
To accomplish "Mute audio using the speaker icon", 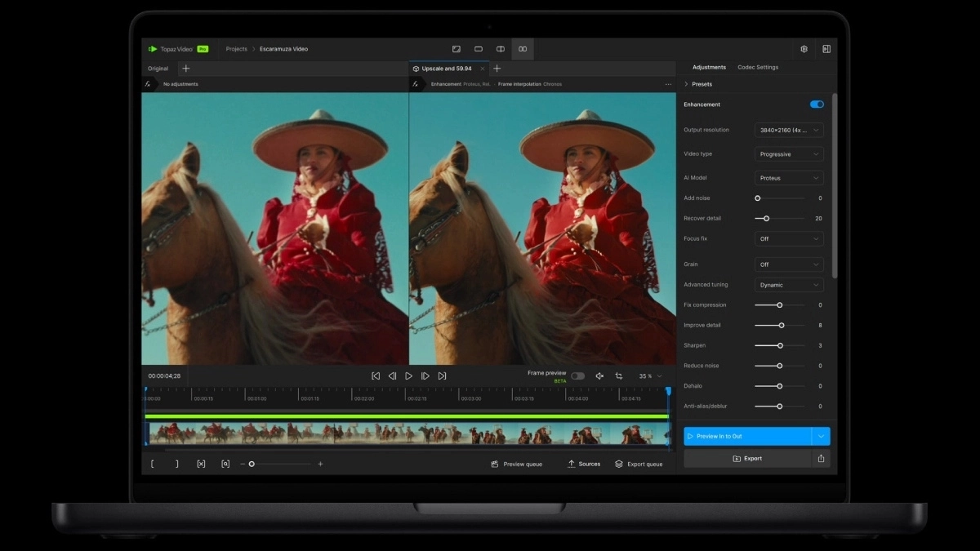I will point(599,375).
